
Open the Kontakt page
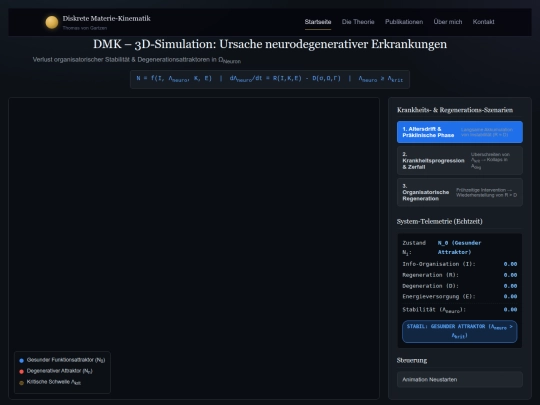coord(484,22)
